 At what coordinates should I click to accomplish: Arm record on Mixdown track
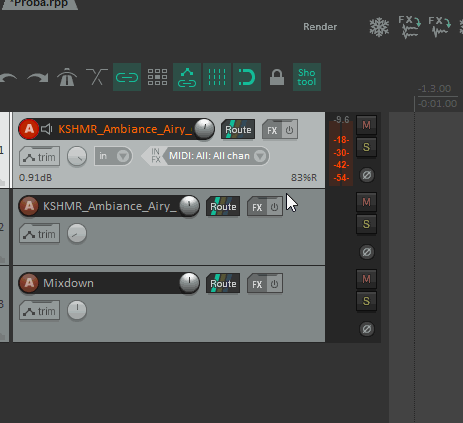[x=29, y=283]
